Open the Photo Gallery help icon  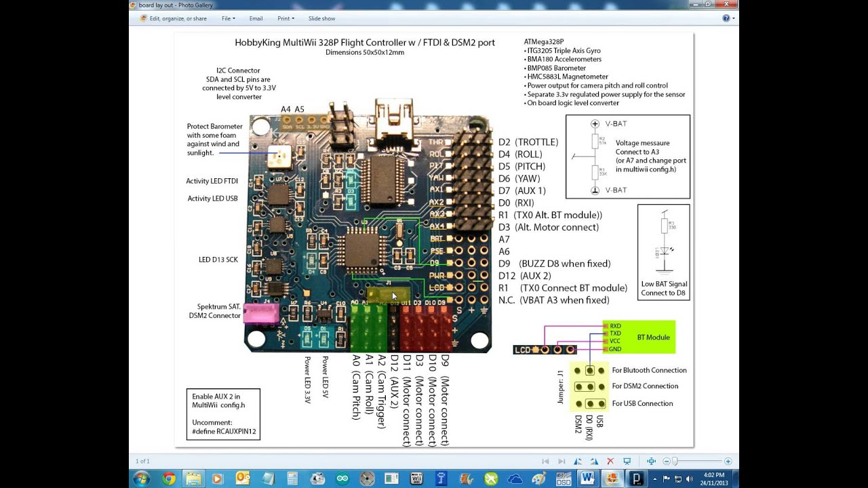pos(726,18)
